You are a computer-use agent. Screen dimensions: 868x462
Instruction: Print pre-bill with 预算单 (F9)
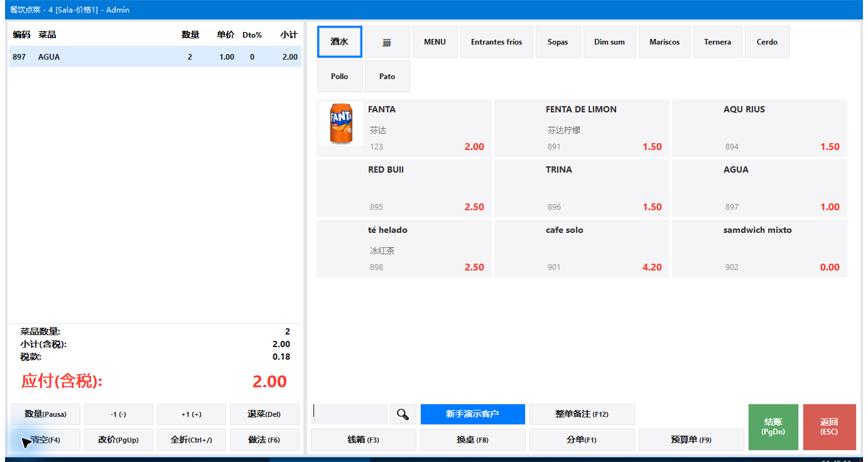(692, 440)
